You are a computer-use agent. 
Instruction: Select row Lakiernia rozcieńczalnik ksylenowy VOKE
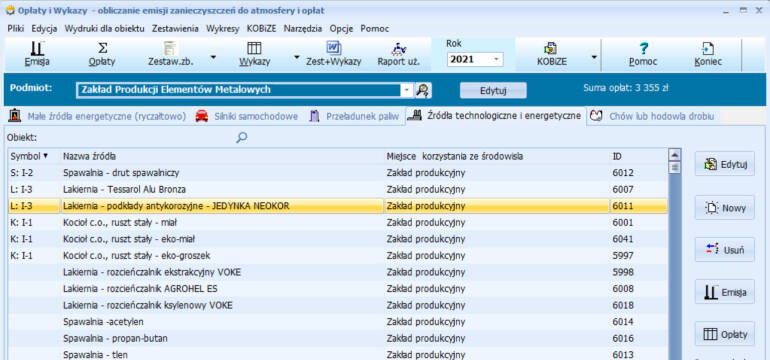[338, 305]
